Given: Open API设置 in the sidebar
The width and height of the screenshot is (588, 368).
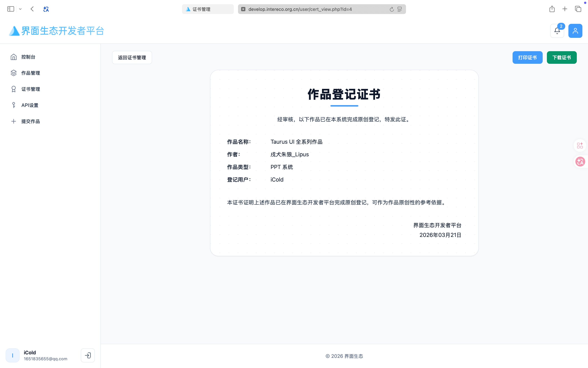Looking at the screenshot, I should (50, 105).
